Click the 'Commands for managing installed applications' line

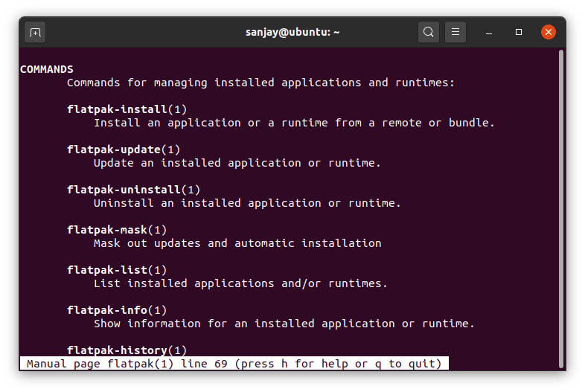pos(260,83)
